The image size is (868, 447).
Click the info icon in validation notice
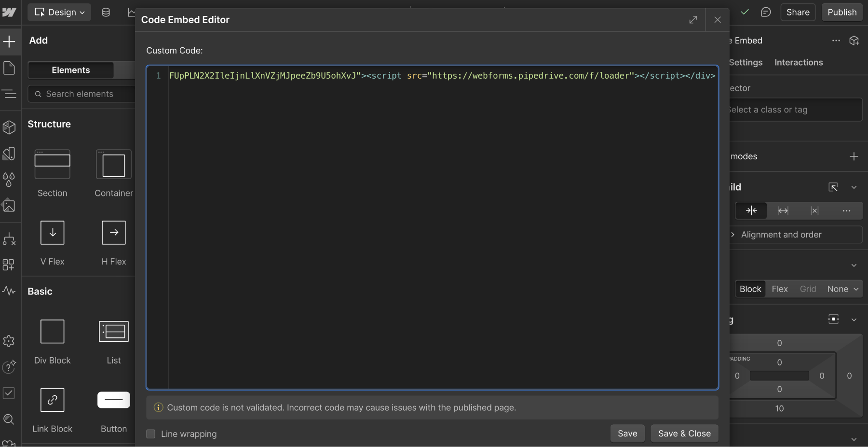pyautogui.click(x=158, y=407)
